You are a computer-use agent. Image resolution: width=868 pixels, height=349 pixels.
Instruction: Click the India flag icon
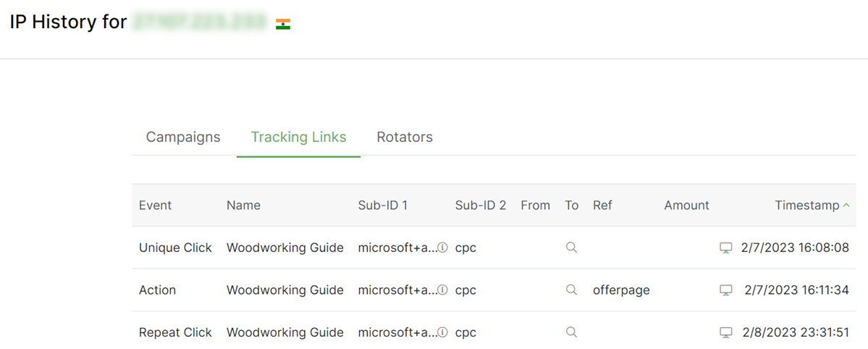pos(283,25)
